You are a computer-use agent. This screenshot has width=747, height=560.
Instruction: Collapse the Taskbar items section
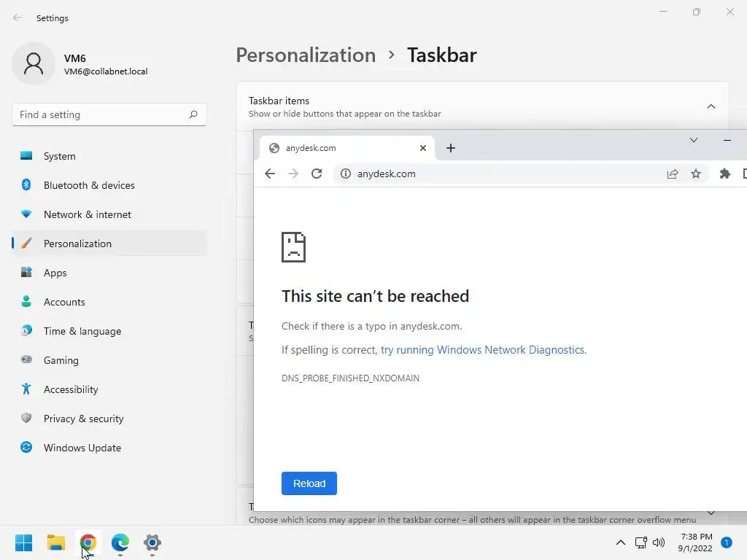tap(711, 106)
